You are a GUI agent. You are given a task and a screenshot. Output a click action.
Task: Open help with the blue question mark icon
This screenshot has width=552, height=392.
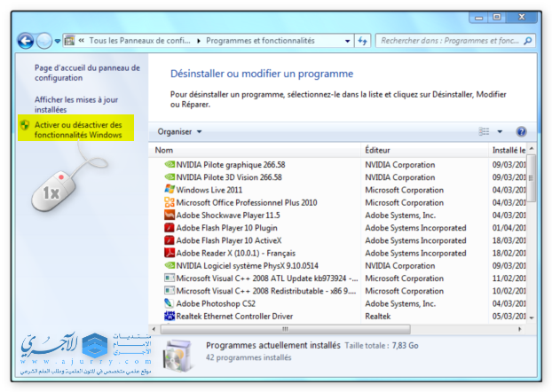point(522,131)
